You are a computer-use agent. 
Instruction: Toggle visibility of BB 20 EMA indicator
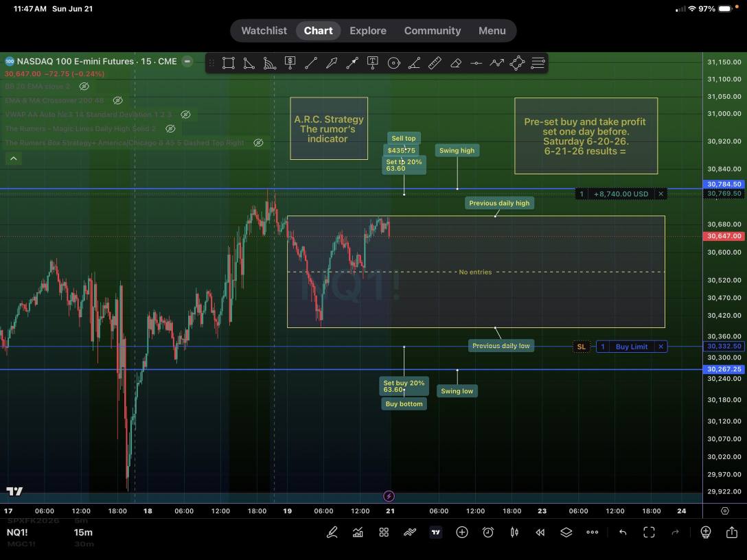[84, 86]
